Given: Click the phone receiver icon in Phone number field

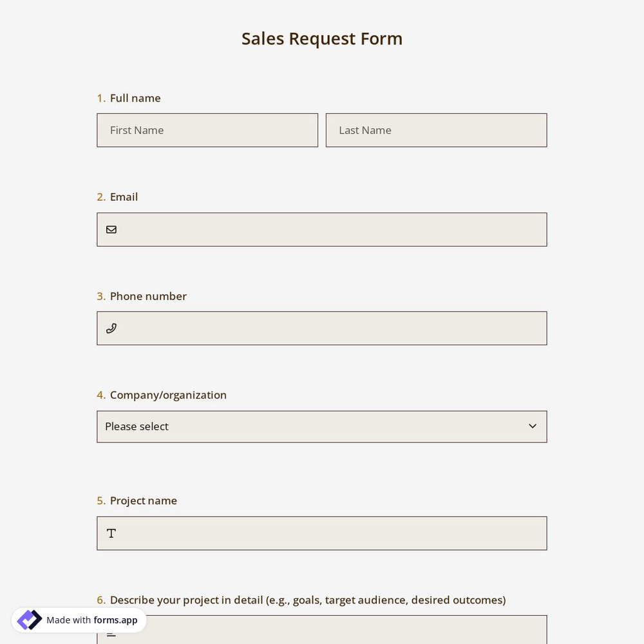Looking at the screenshot, I should [111, 328].
